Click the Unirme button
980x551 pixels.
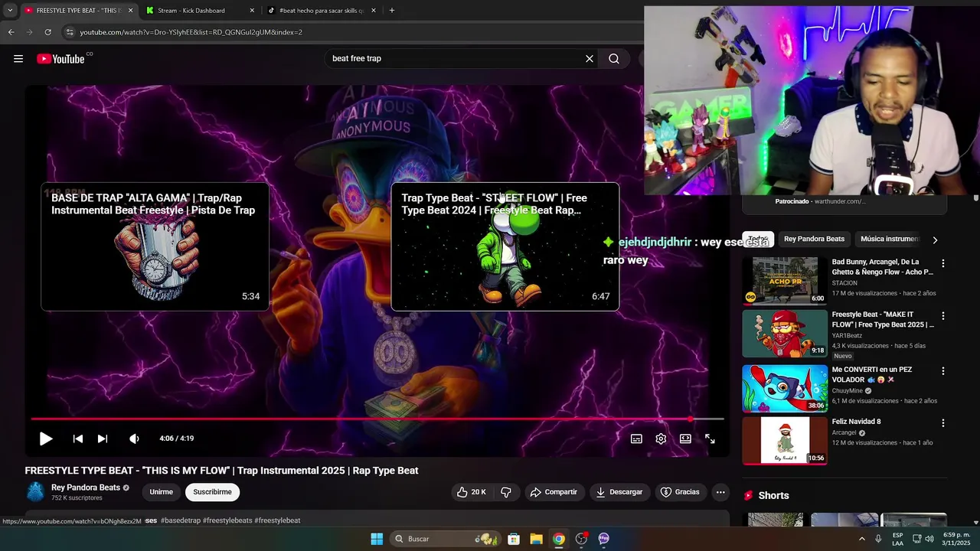click(x=161, y=492)
